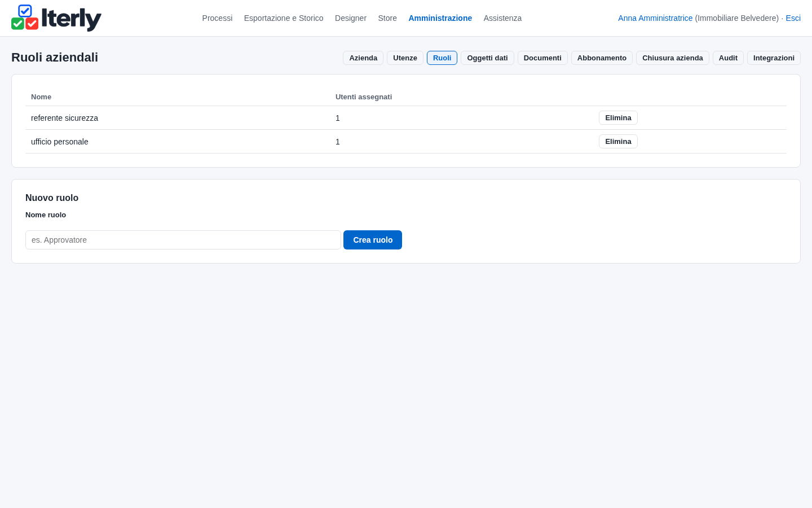Viewport: 812px width, 508px height.
Task: Open the Abbonamento tab
Action: coord(602,58)
